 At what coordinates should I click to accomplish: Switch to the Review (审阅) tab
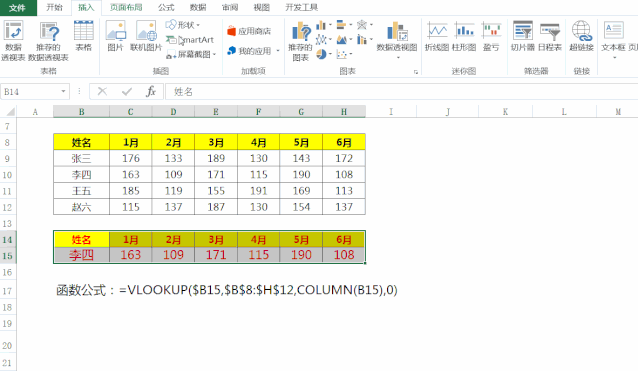(x=229, y=7)
